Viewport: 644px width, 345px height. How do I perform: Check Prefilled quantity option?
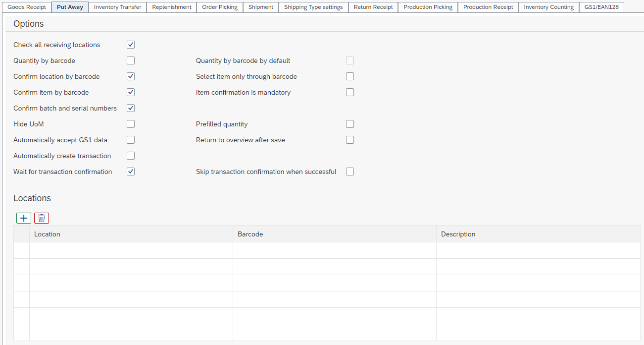(350, 124)
